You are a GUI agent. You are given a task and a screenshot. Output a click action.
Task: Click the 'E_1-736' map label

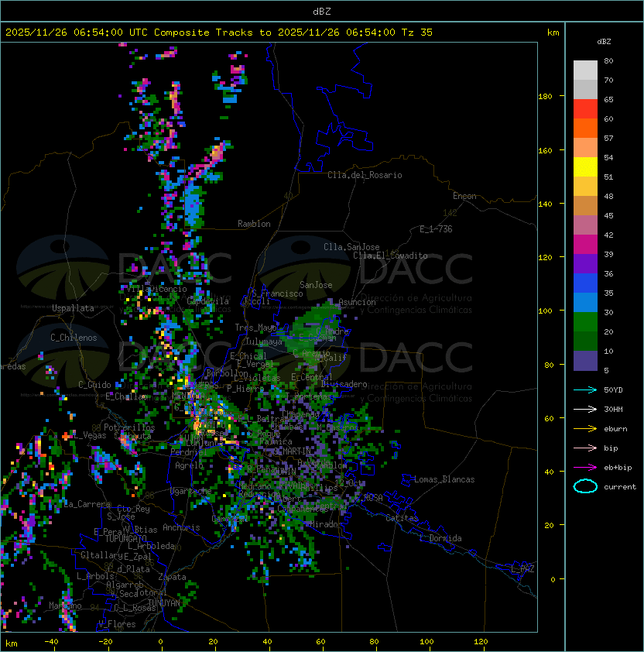[x=436, y=229]
